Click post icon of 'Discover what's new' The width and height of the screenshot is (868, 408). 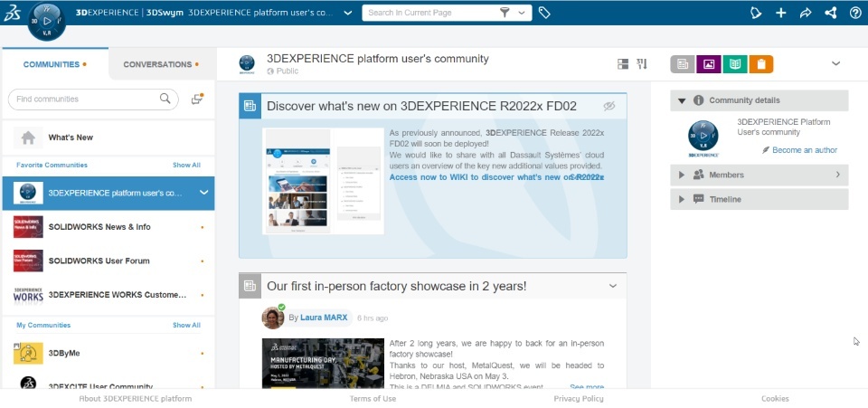(250, 106)
